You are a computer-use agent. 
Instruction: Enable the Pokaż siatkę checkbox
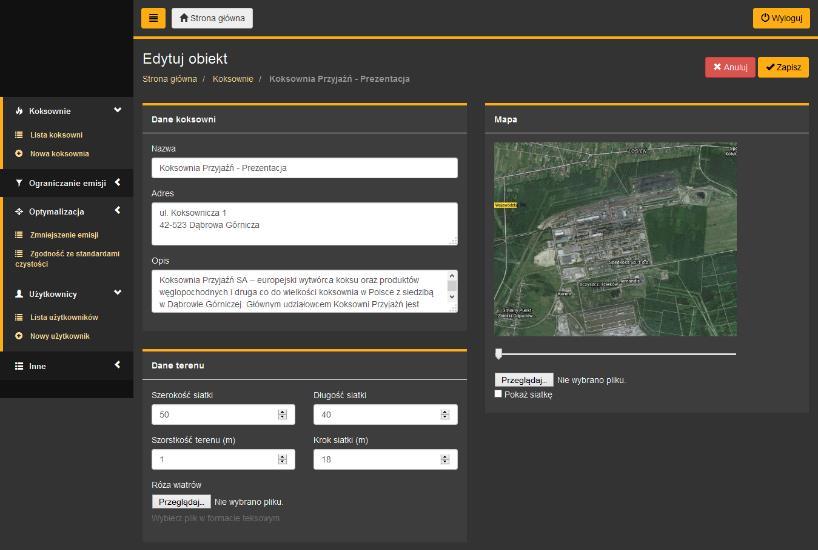498,394
